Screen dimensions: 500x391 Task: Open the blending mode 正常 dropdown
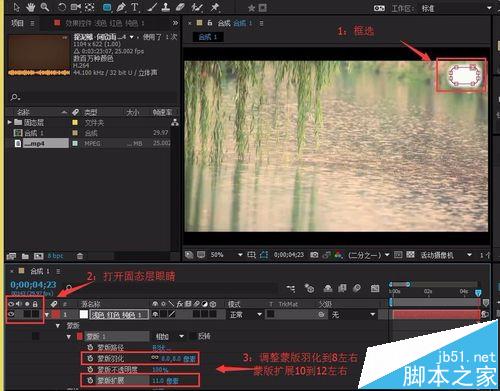(245, 314)
